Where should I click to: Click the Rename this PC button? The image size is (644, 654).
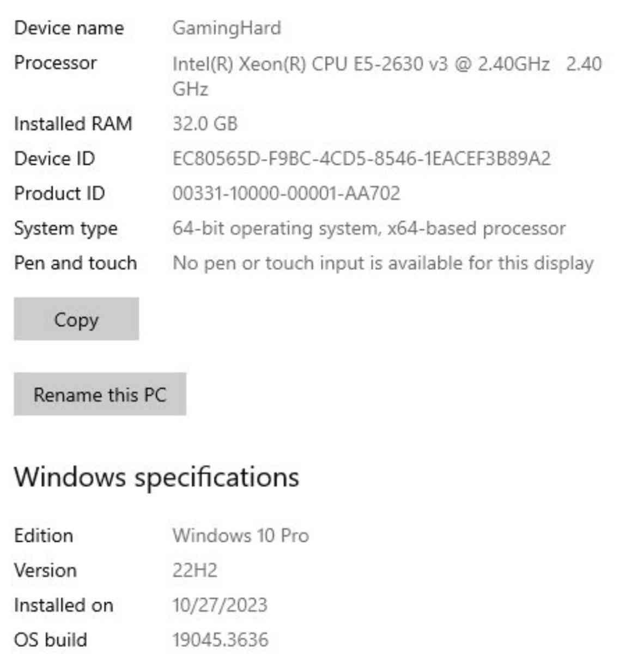100,394
